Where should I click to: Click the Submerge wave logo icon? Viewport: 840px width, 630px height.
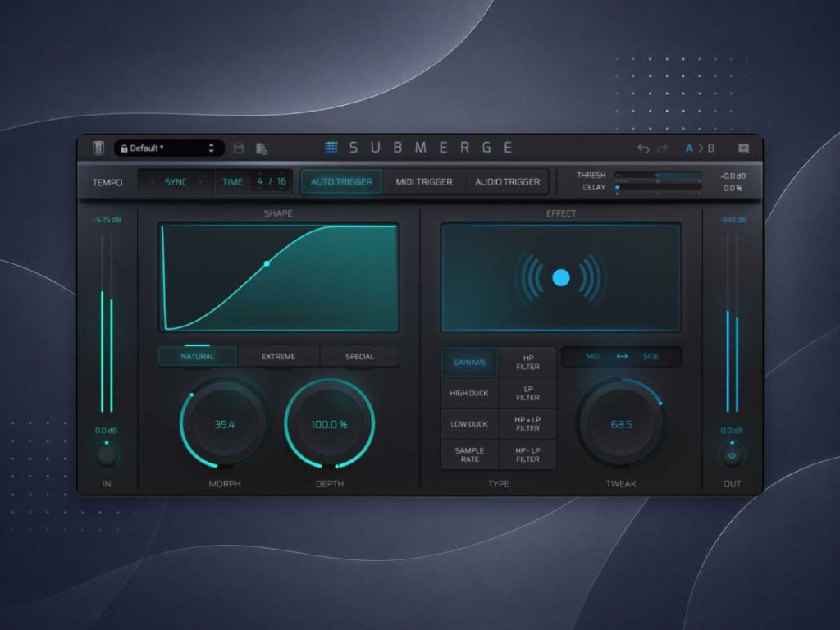331,148
